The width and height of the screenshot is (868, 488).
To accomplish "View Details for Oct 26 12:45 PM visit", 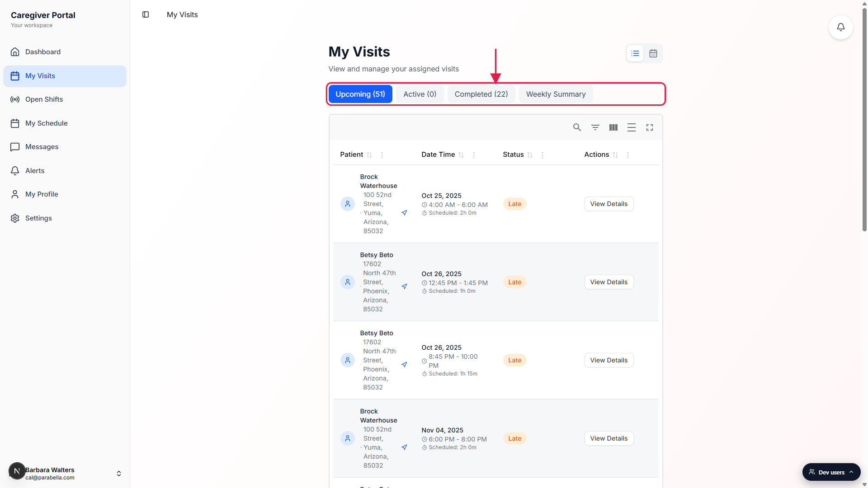I will pyautogui.click(x=609, y=282).
